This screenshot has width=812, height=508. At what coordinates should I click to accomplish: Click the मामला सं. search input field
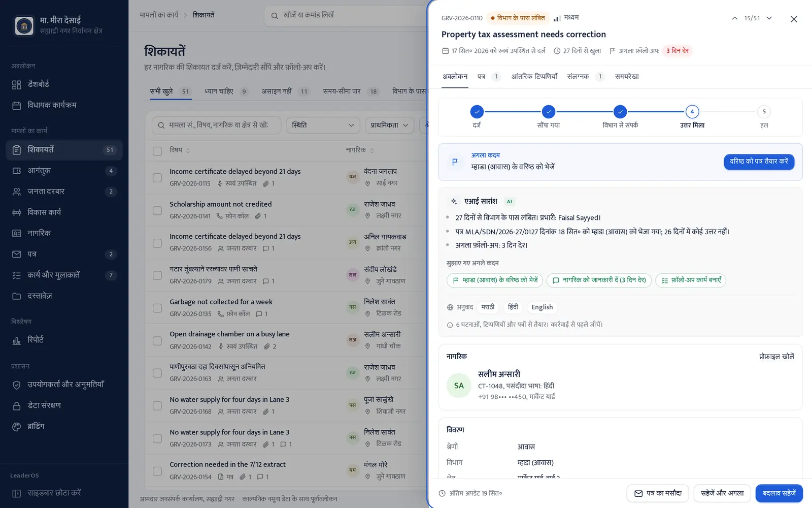pos(216,125)
